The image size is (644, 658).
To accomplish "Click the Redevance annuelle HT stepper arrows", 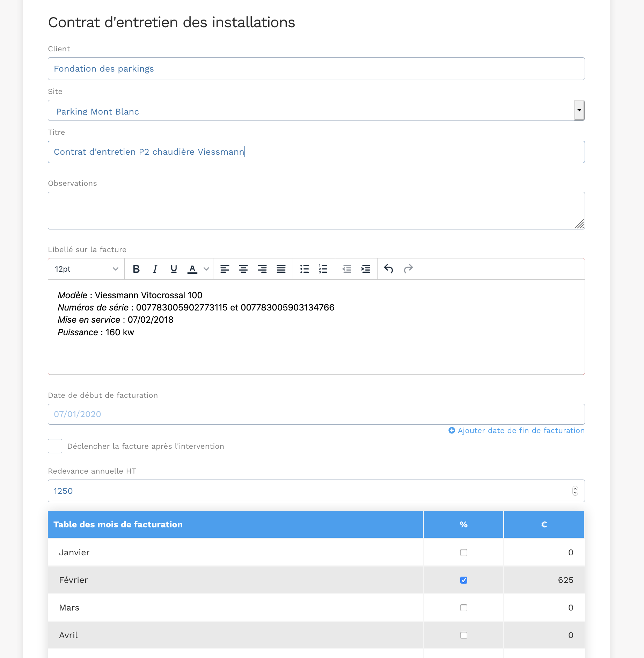I will pos(575,491).
